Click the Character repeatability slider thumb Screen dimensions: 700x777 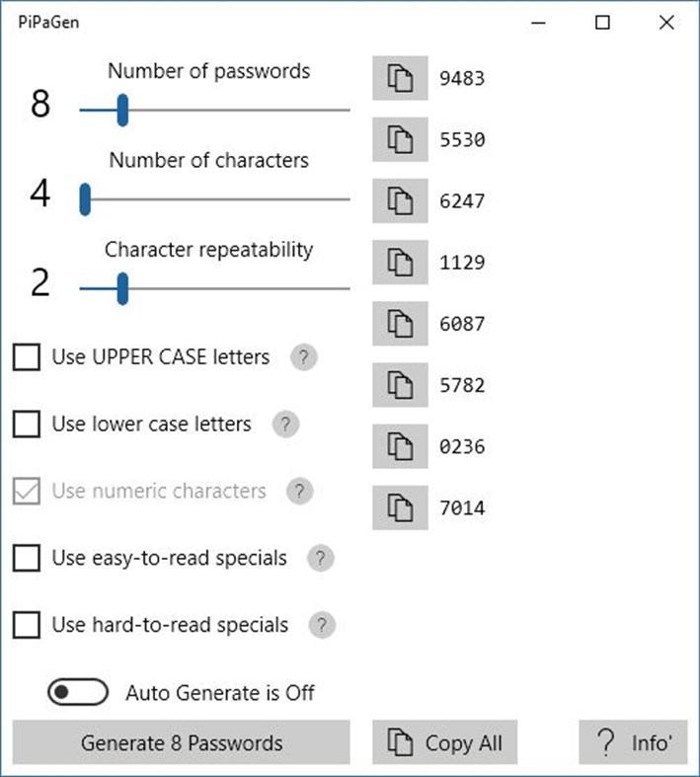coord(122,288)
